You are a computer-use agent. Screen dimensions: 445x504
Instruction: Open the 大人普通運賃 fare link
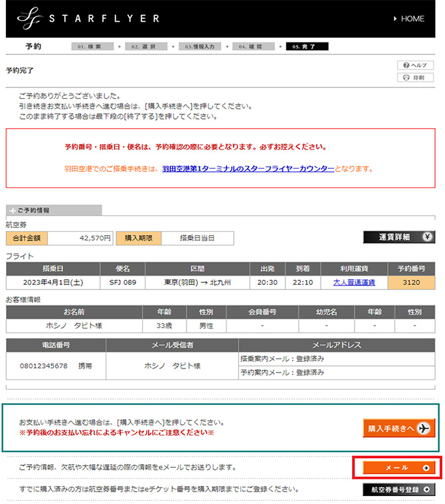(354, 282)
